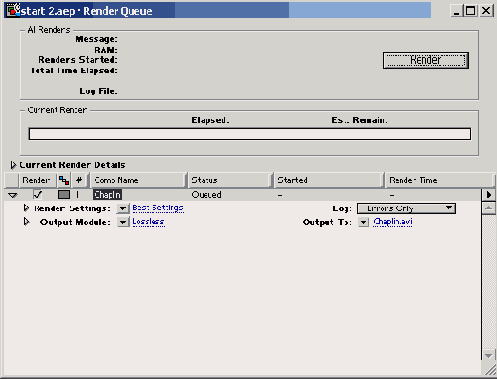Click the After Effects icon in title bar
Screen dimensions: 497x379
click(13, 10)
